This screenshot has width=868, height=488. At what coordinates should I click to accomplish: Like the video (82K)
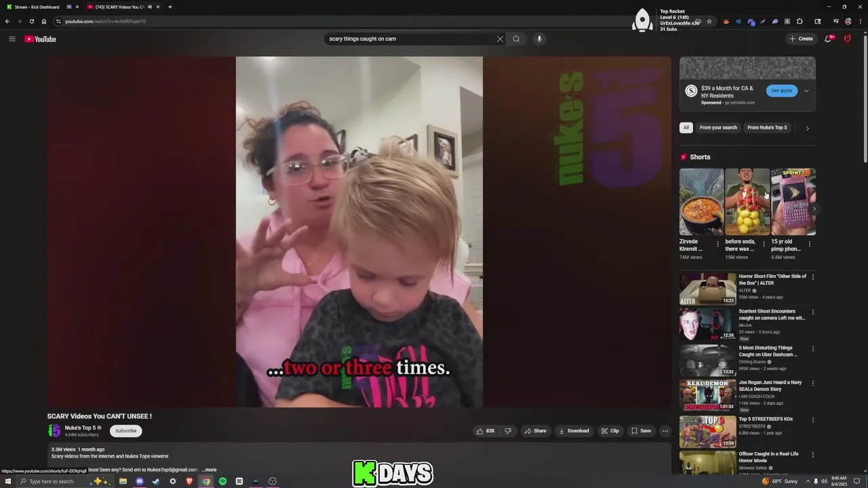pyautogui.click(x=486, y=430)
